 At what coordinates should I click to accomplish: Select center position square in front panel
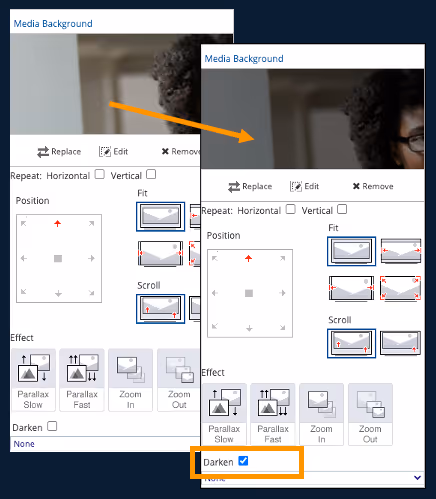point(249,293)
